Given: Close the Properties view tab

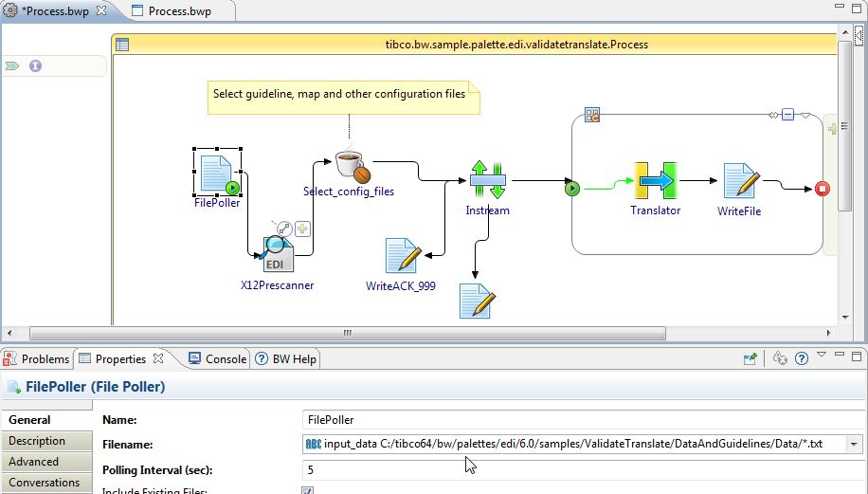Looking at the screenshot, I should [x=158, y=358].
